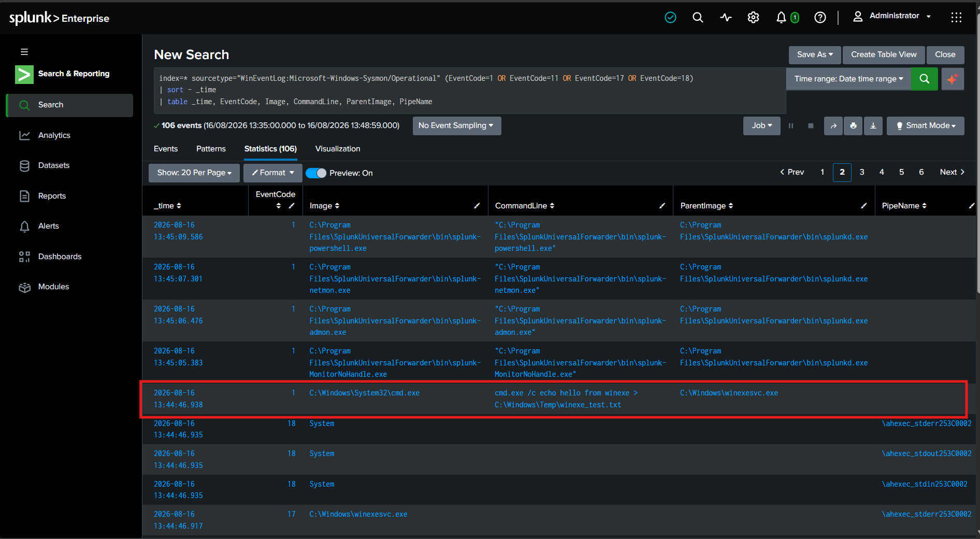Export results with the download icon
Screen dimensions: 980x539
pyautogui.click(x=873, y=126)
